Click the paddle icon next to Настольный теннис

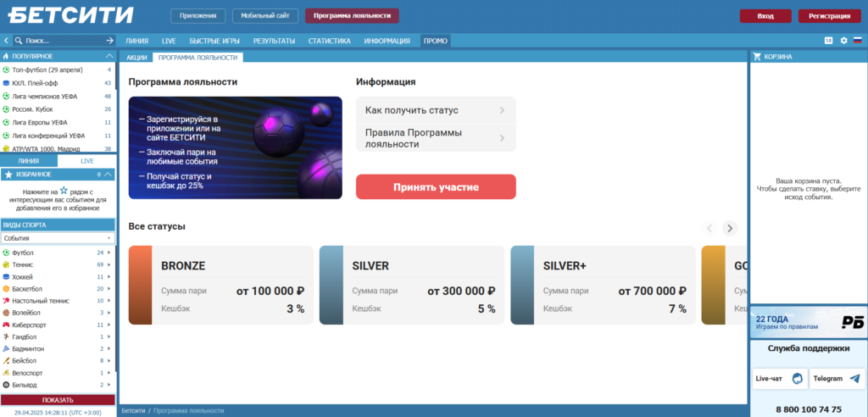coord(6,301)
